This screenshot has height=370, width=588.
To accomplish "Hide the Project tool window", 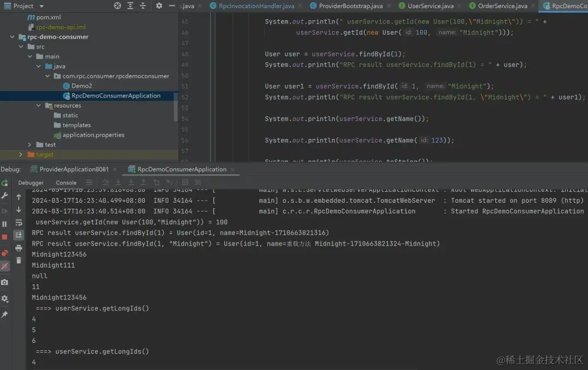I will (x=171, y=5).
